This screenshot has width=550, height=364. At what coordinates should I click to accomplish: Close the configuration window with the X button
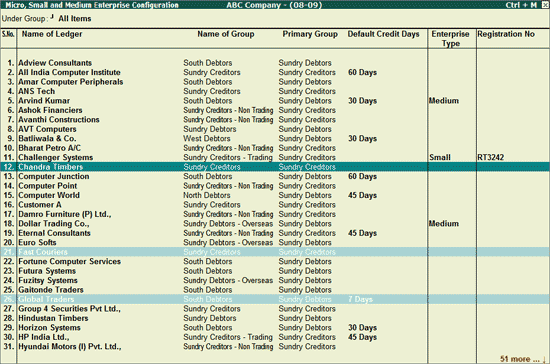pos(546,5)
